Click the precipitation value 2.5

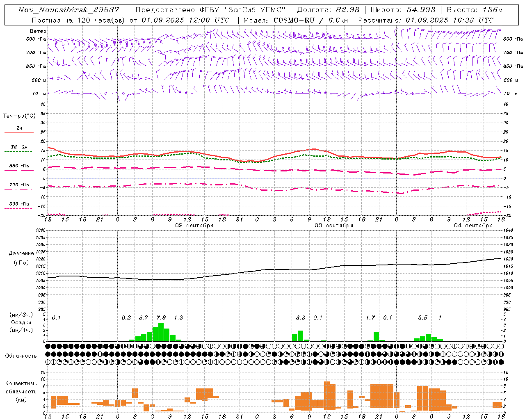pyautogui.click(x=422, y=318)
